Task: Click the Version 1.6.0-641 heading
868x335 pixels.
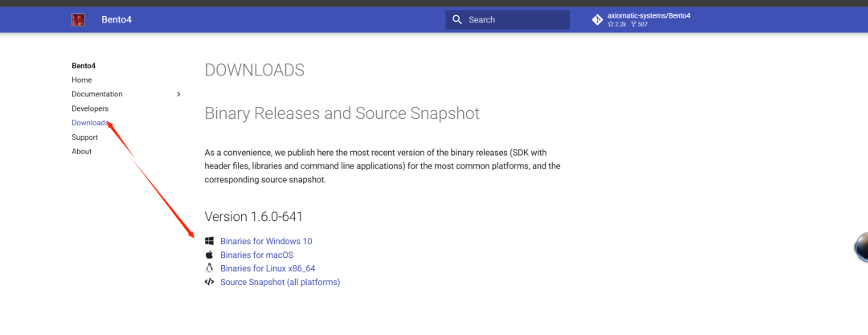Action: tap(253, 216)
